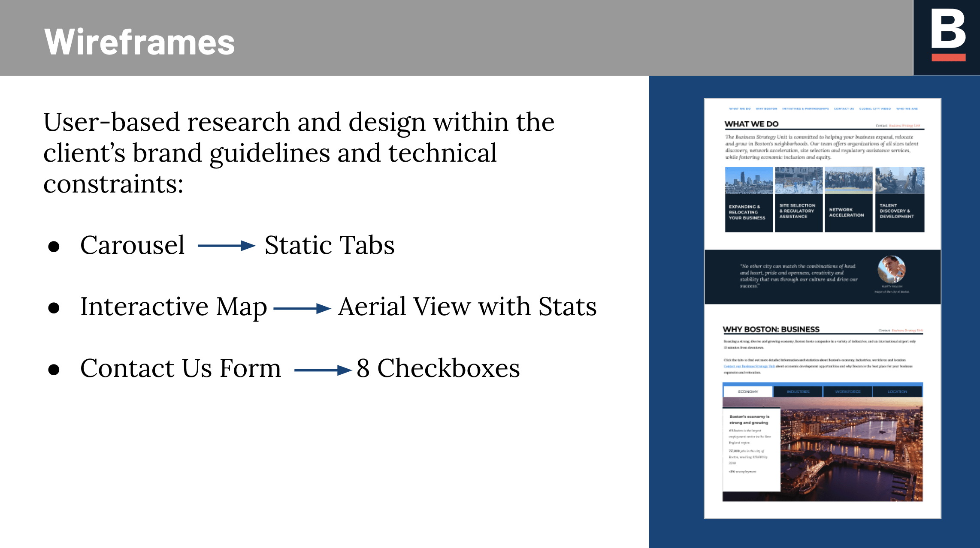980x548 pixels.
Task: Click the 'Network Acceleration' tile
Action: coord(848,200)
